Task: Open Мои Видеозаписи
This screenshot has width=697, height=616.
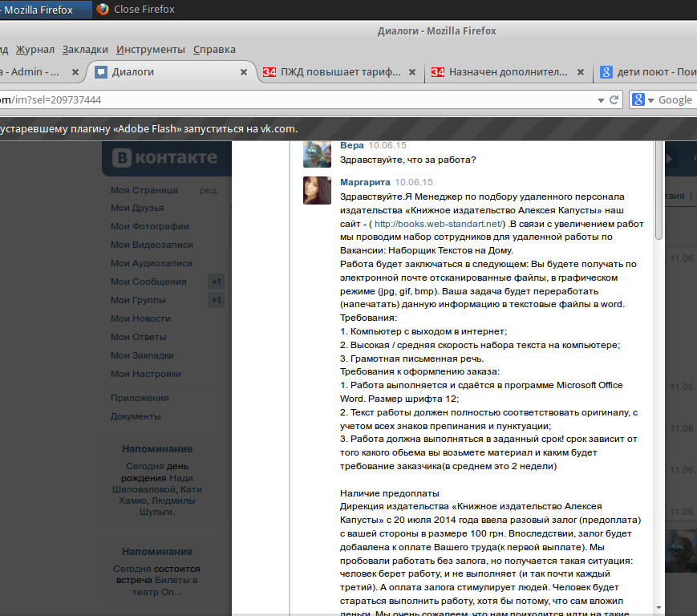Action: pyautogui.click(x=152, y=245)
